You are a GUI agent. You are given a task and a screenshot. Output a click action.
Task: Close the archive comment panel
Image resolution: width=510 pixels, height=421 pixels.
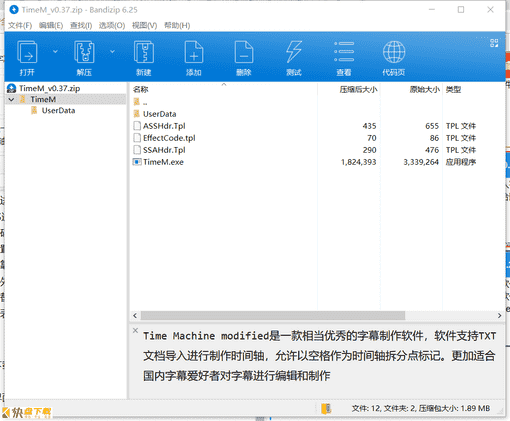(135, 330)
